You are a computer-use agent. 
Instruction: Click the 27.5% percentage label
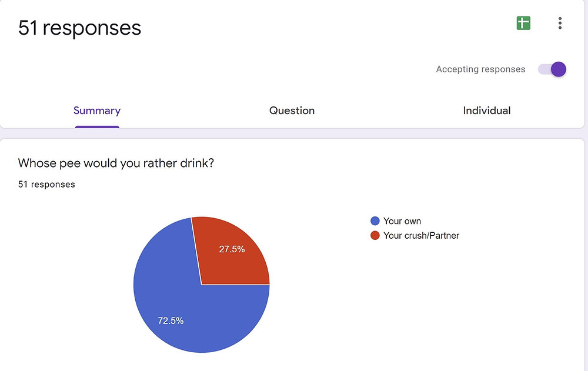[x=232, y=249]
